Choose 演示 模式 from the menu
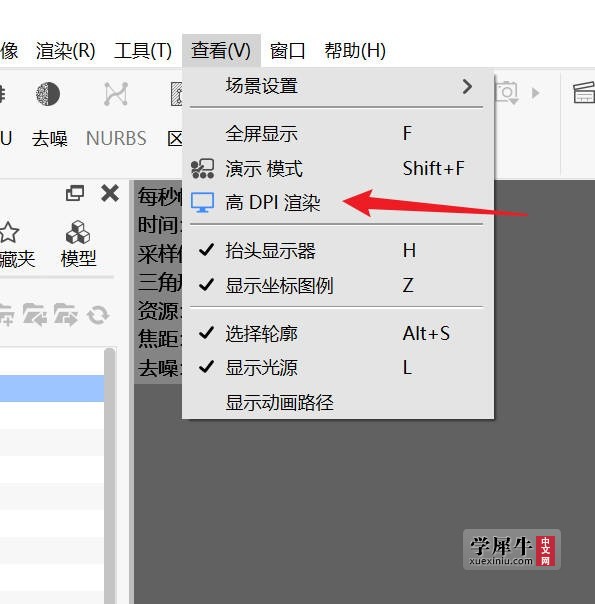 coord(338,169)
